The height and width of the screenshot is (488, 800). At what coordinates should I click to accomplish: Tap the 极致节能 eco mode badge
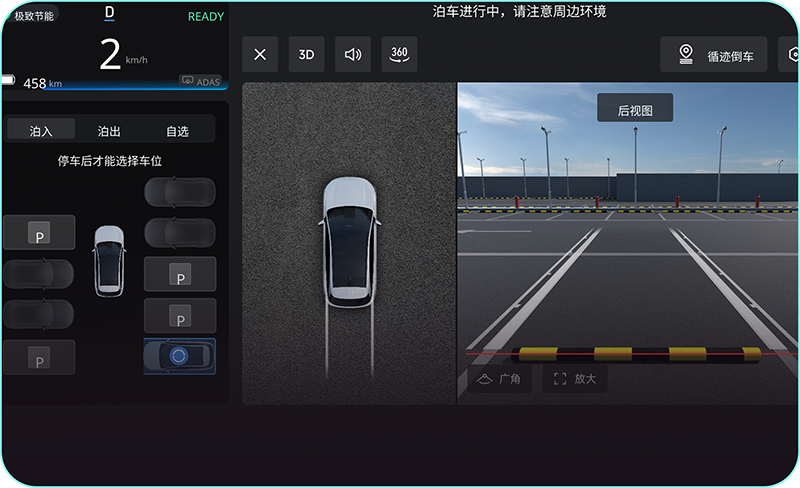[31, 16]
